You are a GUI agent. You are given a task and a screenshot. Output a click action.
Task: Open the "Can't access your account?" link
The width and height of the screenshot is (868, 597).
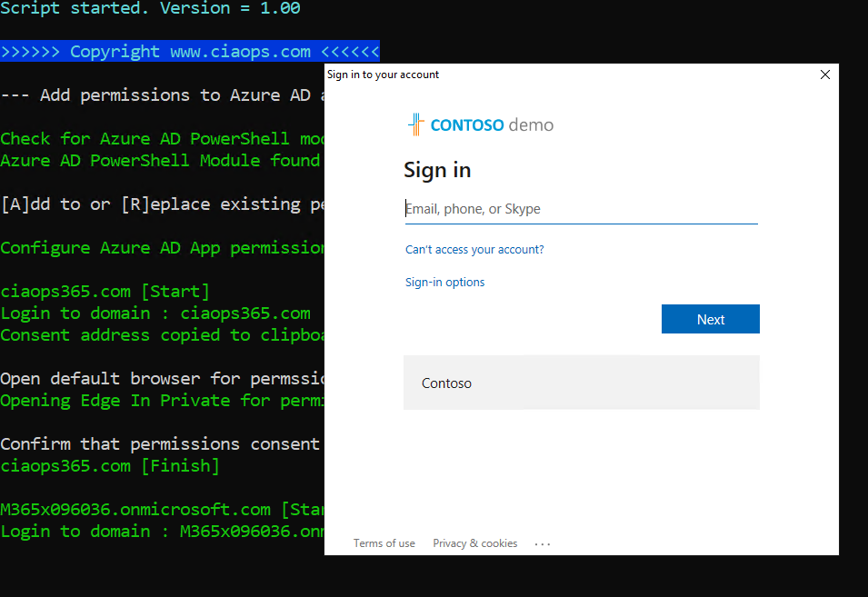[474, 249]
